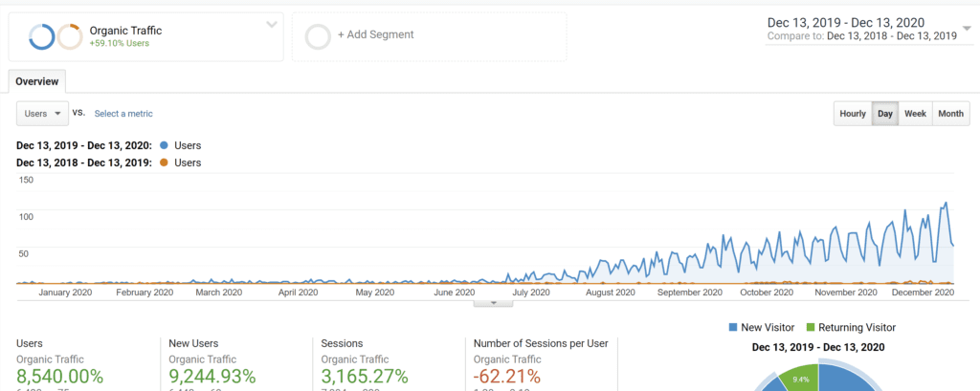Image resolution: width=980 pixels, height=391 pixels.
Task: Click the blue New Visitor legend square
Action: coord(732,327)
